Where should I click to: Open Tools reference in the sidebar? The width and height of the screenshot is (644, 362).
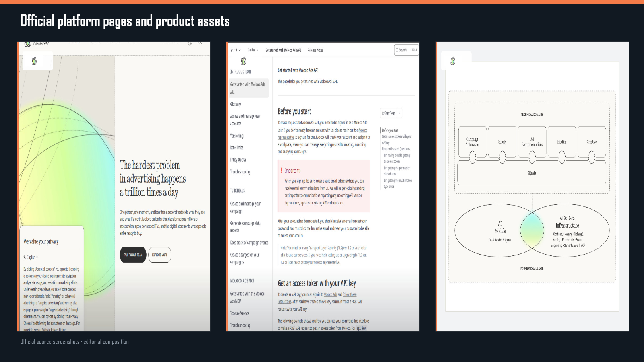(239, 313)
